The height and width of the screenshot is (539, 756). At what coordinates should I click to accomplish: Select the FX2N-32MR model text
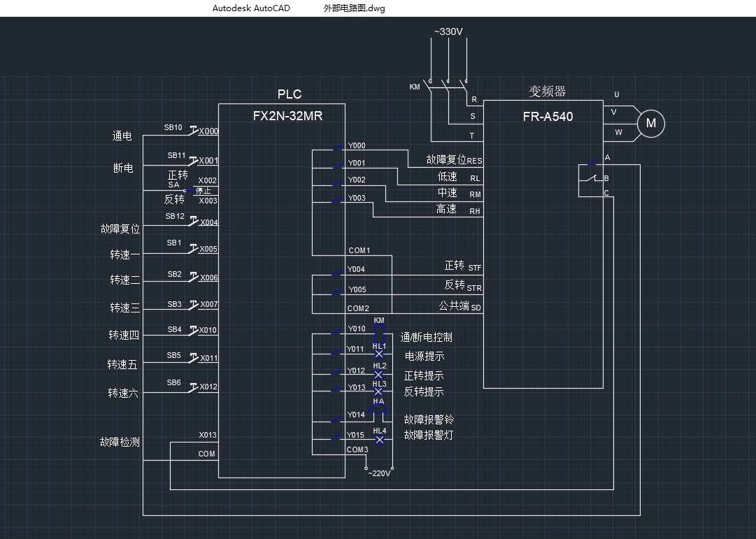point(288,116)
